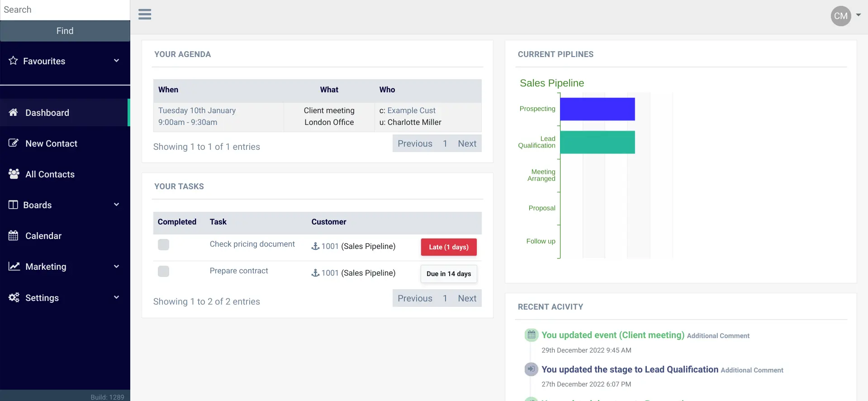The image size is (868, 401).
Task: Open the Calendar icon in the sidebar
Action: (13, 235)
